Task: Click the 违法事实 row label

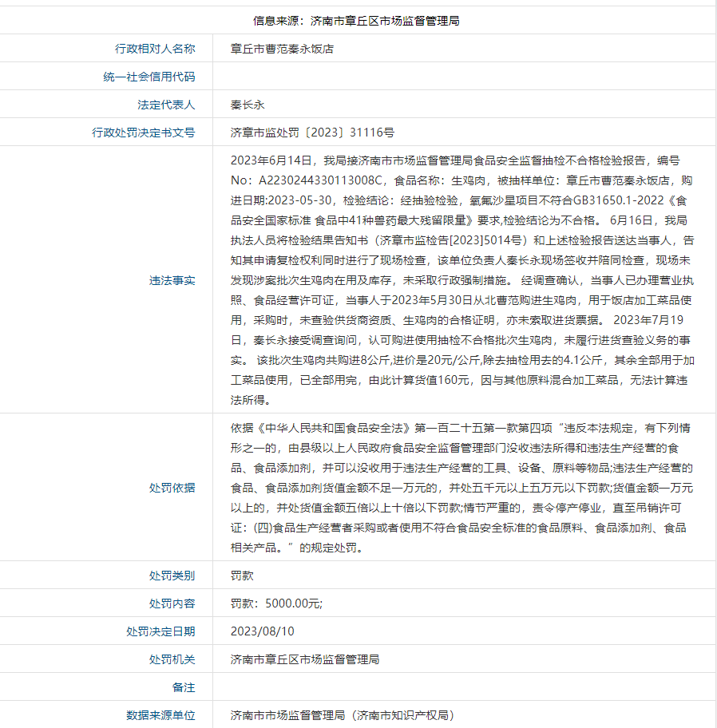Action: point(172,280)
